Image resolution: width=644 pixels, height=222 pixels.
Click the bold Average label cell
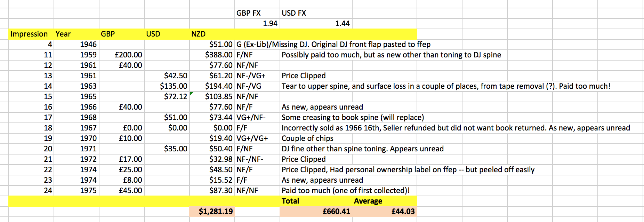coord(385,201)
